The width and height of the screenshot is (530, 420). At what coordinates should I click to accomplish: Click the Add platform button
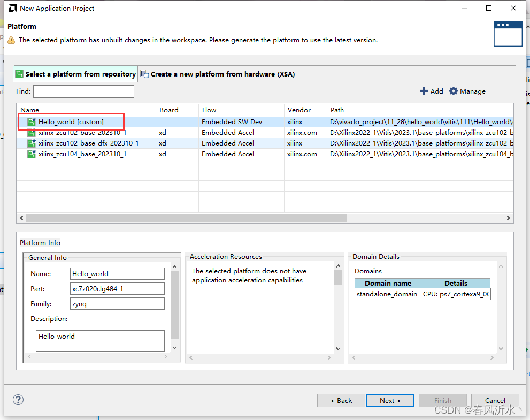tap(431, 91)
